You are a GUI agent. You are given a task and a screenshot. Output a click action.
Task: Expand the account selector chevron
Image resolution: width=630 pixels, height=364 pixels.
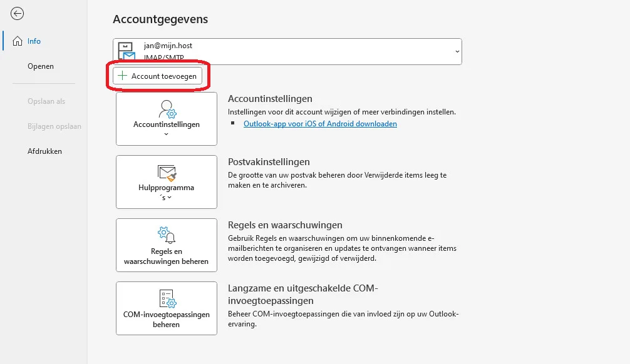457,51
